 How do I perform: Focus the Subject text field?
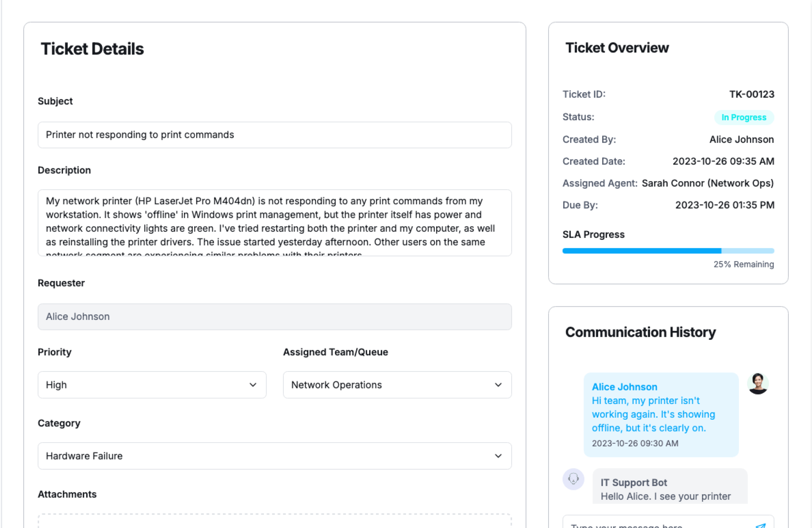click(274, 135)
